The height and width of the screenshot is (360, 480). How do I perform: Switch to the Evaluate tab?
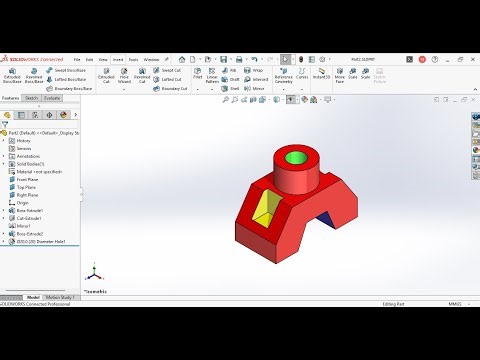[x=52, y=98]
